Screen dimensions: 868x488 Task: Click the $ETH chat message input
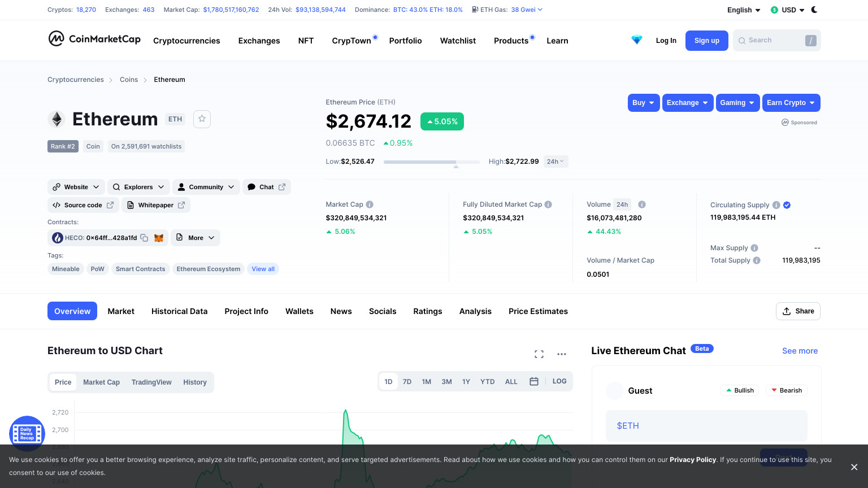click(x=706, y=426)
